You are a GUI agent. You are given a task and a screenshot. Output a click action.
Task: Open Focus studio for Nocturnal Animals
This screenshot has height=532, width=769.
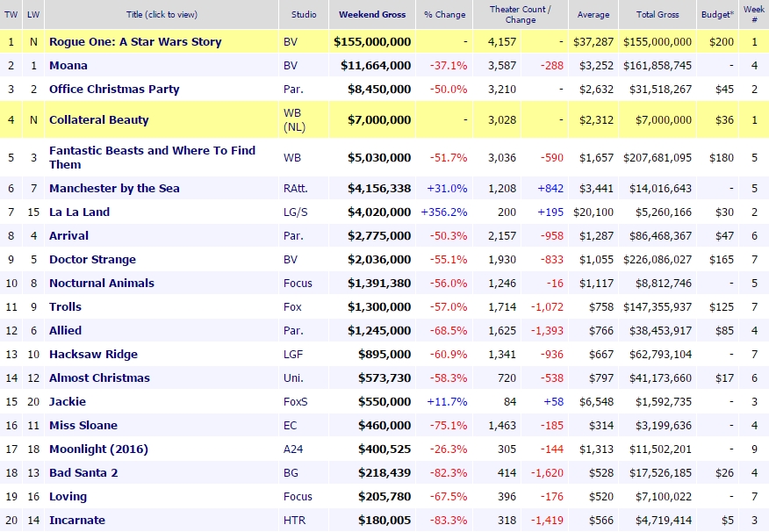point(298,284)
